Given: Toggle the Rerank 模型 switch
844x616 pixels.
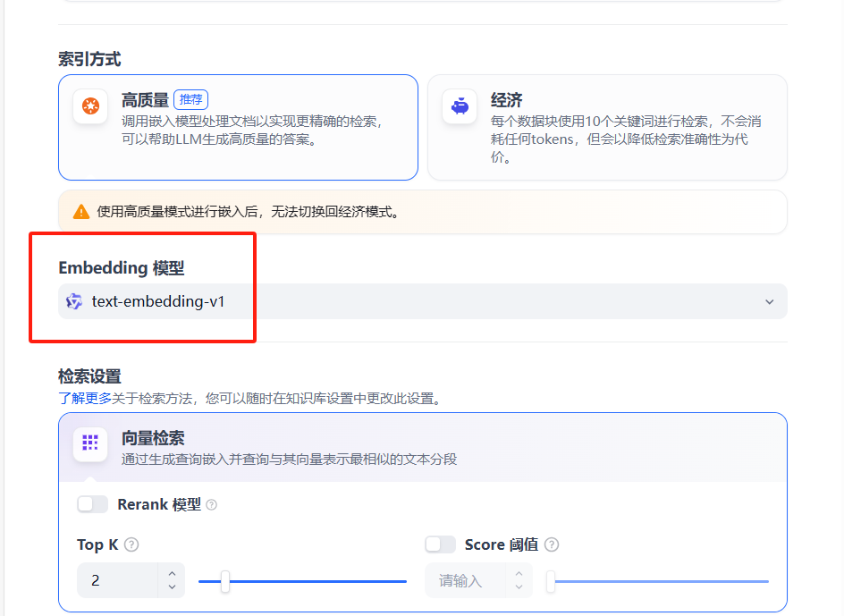Looking at the screenshot, I should pos(93,504).
